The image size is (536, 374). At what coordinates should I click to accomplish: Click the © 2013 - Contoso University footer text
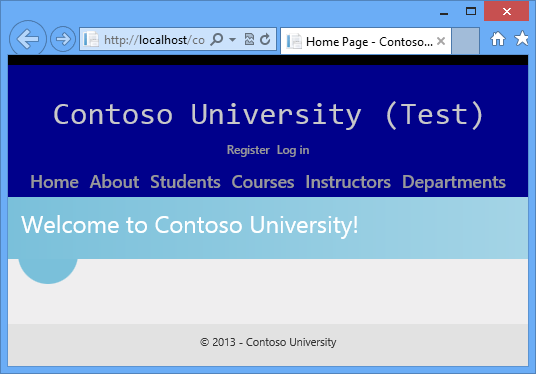click(x=268, y=342)
